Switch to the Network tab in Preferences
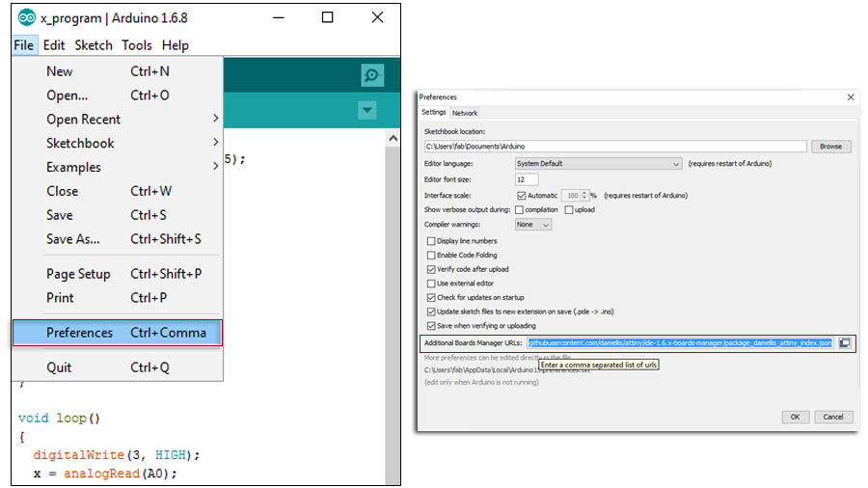The width and height of the screenshot is (868, 488). (465, 113)
